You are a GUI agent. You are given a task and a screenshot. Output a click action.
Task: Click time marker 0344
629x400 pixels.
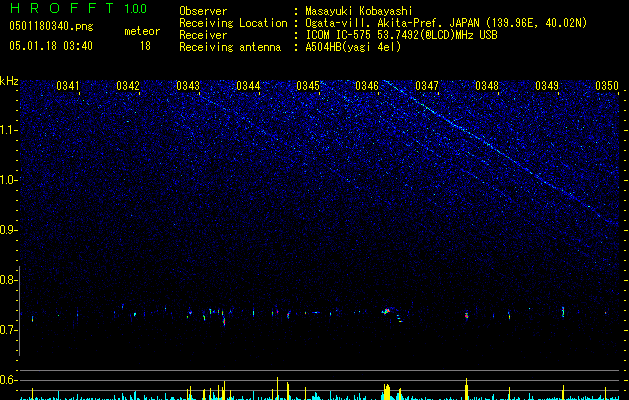pyautogui.click(x=248, y=85)
